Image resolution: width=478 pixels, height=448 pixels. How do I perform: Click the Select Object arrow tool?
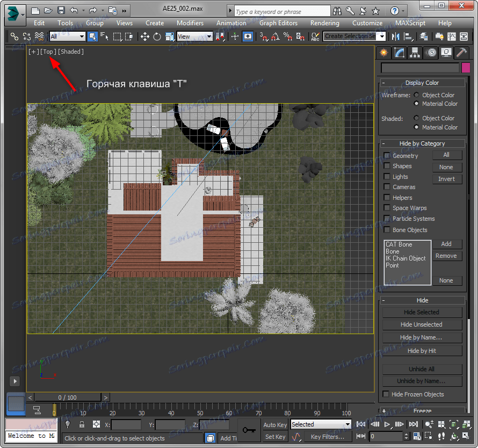click(x=92, y=37)
